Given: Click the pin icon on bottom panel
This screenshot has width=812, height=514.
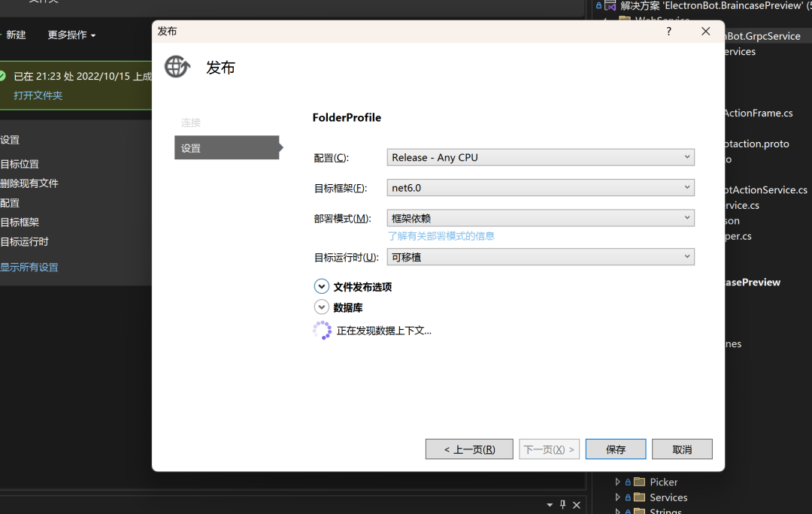Looking at the screenshot, I should click(x=562, y=505).
